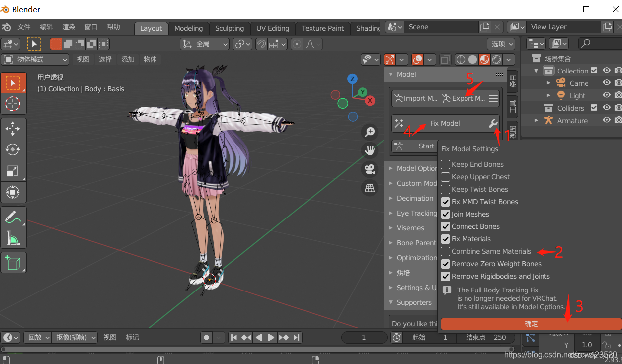Select material preview shading
The width and height of the screenshot is (622, 364).
click(x=484, y=60)
